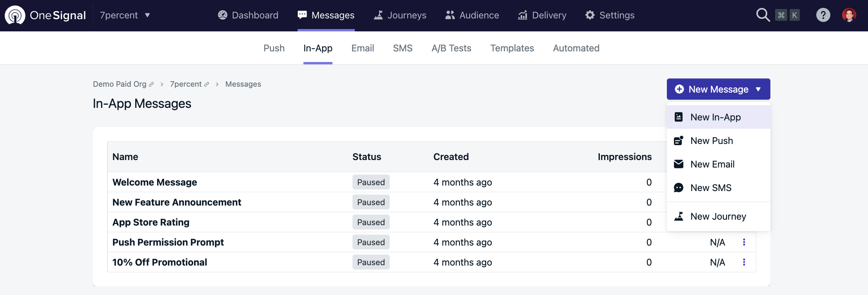Open the user profile avatar
This screenshot has height=295, width=868.
click(849, 15)
